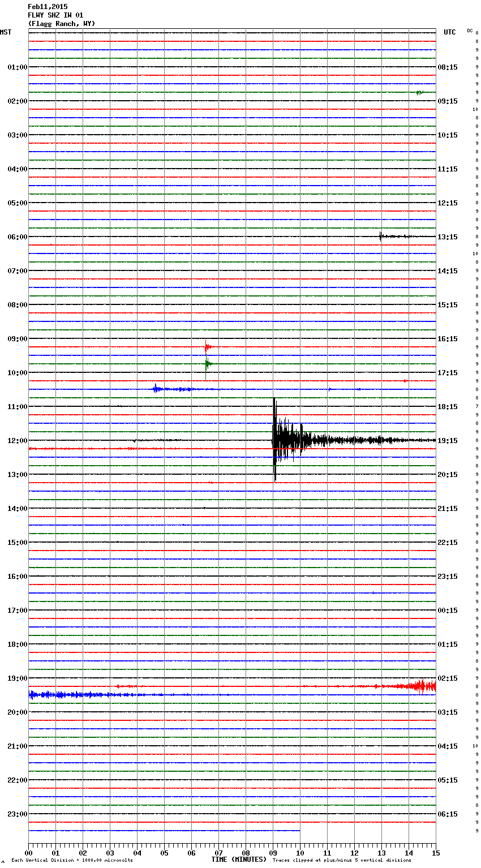Select the 15:00 MST time label
The height and width of the screenshot is (868, 481).
[x=18, y=543]
